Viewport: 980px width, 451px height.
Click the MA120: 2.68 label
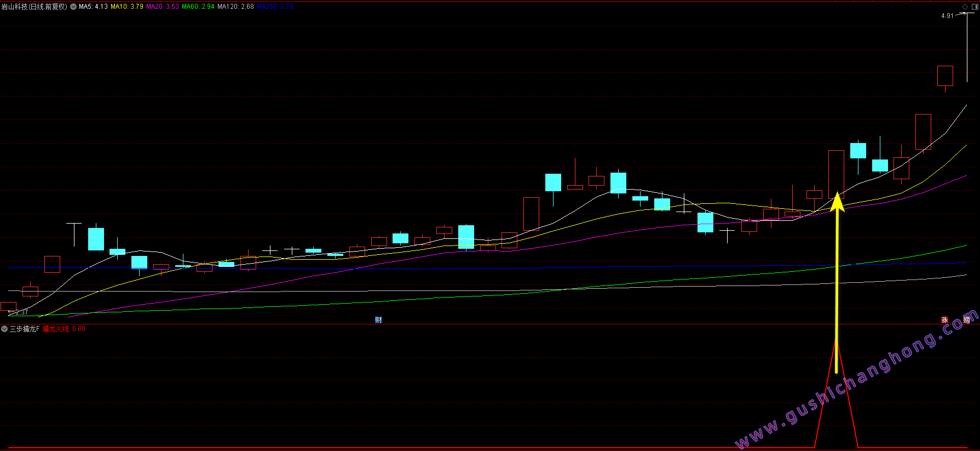pos(235,7)
